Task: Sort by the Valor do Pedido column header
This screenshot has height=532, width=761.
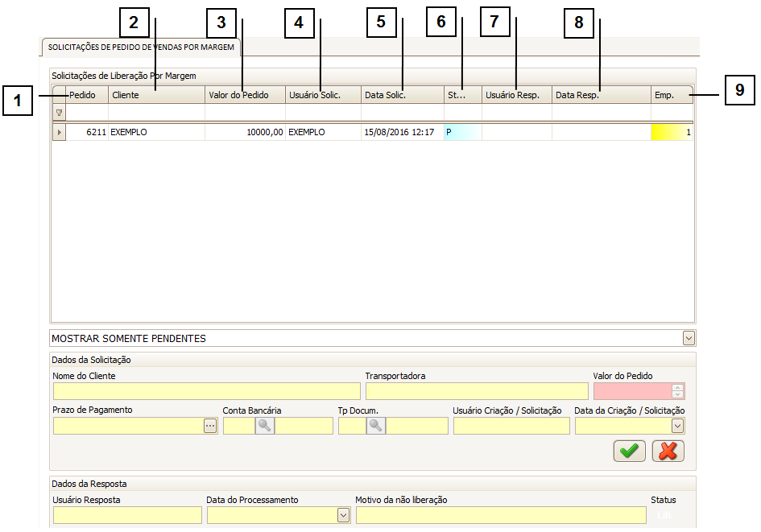Action: coord(244,95)
